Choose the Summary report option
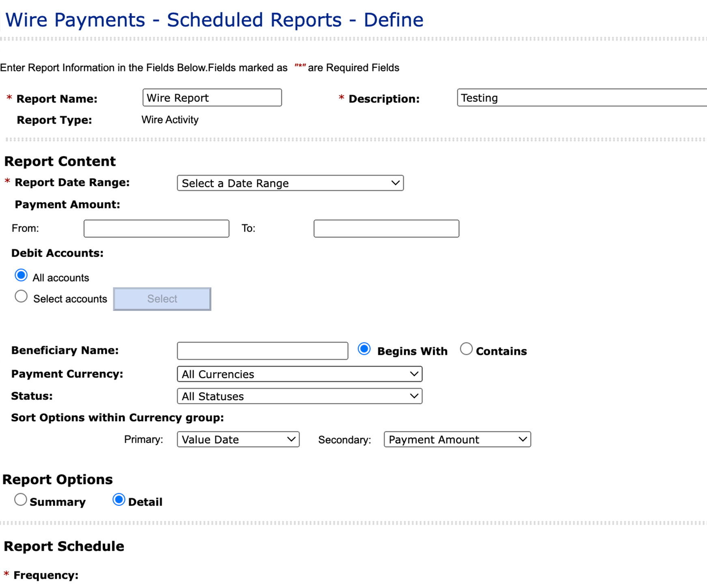The image size is (707, 588). (21, 500)
